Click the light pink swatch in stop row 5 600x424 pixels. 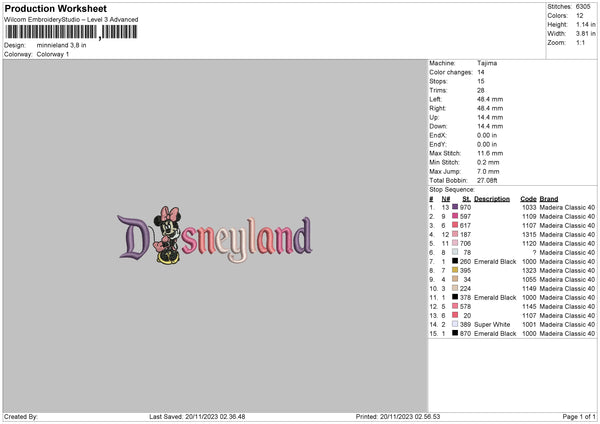point(455,243)
